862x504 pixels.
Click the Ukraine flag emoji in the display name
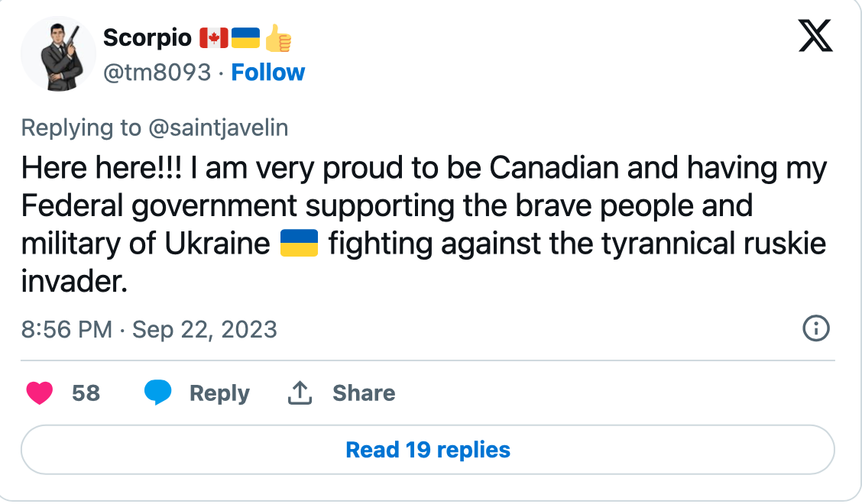coord(246,37)
